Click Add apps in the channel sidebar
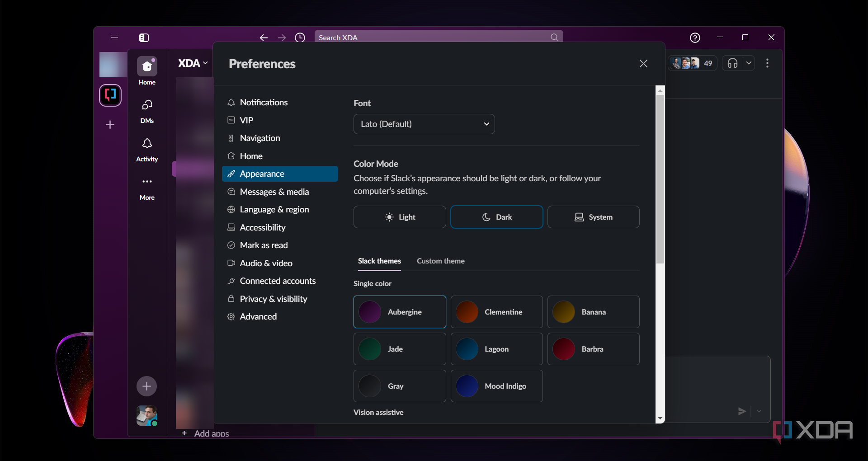This screenshot has width=868, height=461. click(x=205, y=433)
